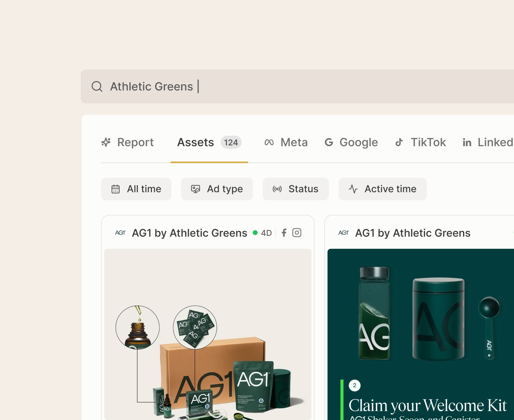The height and width of the screenshot is (420, 514).
Task: Click the green active status dot
Action: point(255,233)
